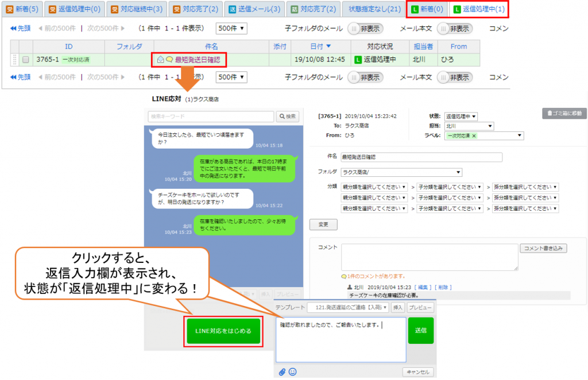
Task: Click the 削除 link on 北川's comment
Action: point(443,288)
